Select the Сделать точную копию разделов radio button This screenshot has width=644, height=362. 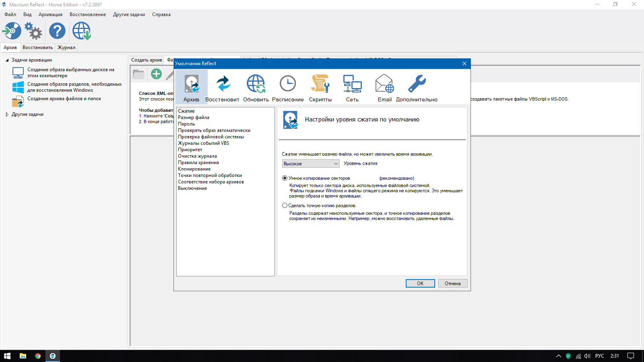pyautogui.click(x=285, y=206)
